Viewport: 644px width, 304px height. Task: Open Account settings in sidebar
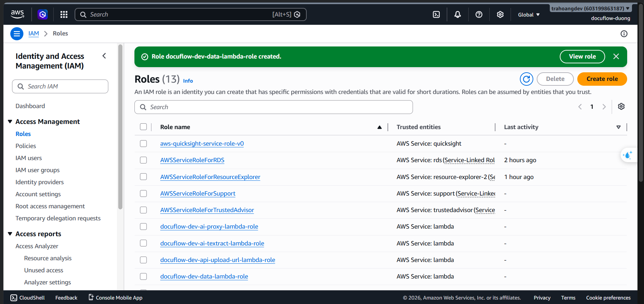click(38, 194)
